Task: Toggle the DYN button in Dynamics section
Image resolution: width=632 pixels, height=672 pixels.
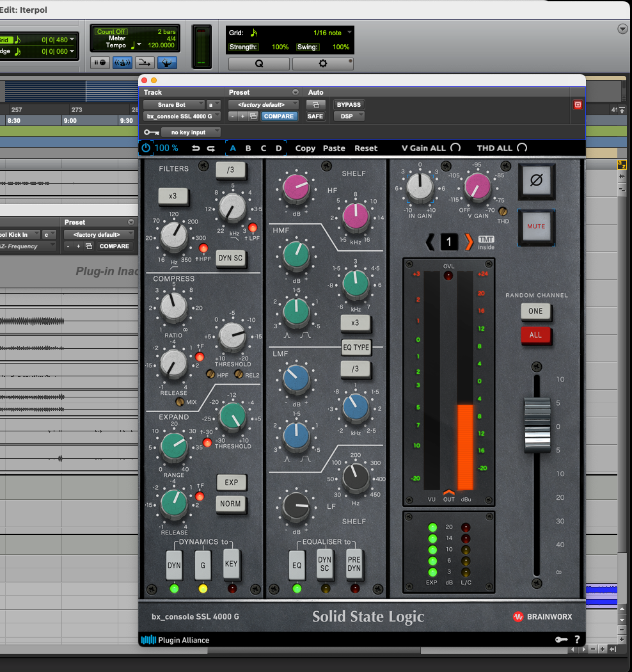Action: [x=174, y=566]
